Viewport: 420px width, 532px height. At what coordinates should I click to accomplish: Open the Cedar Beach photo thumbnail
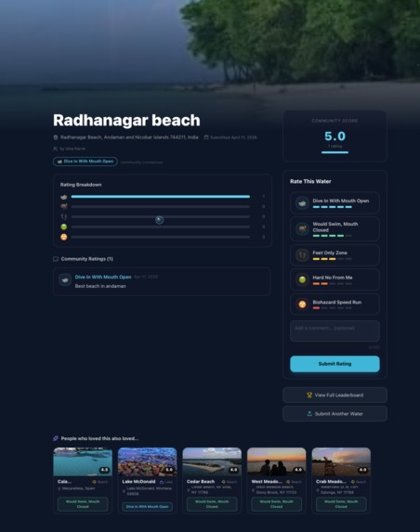(212, 461)
